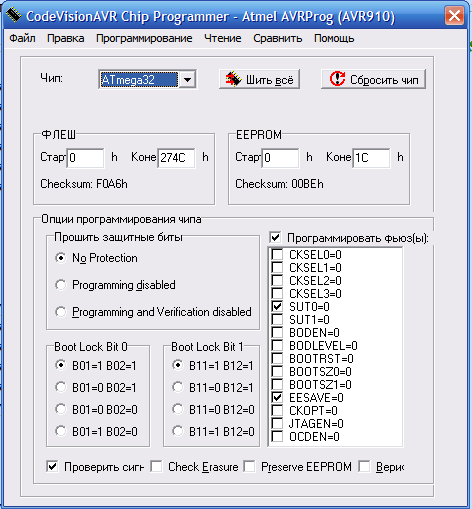Check the BODLEVEL=0 fuse box

click(277, 345)
